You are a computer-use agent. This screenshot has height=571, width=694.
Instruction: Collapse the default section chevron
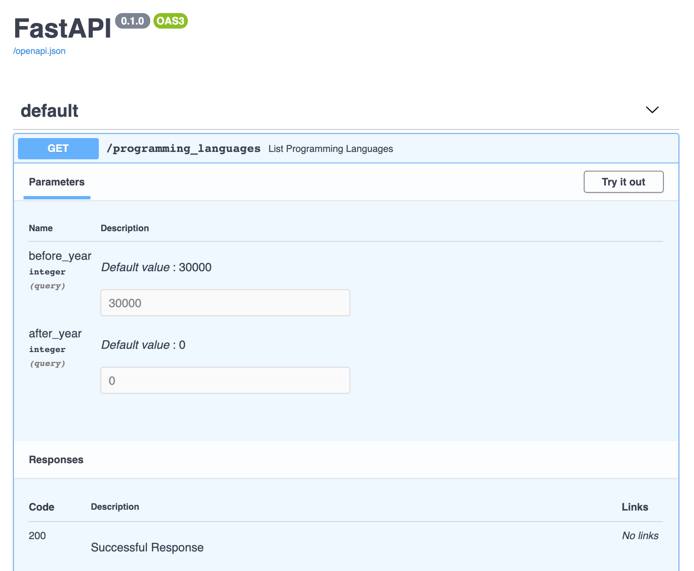(x=652, y=110)
